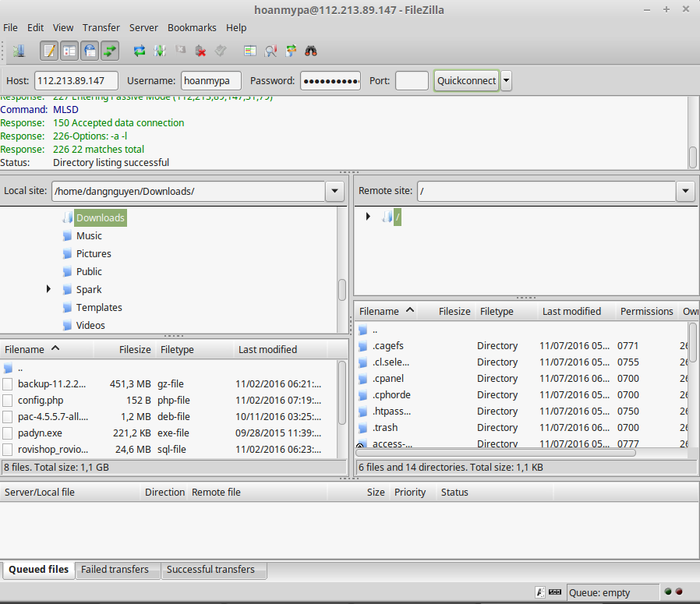Click the Direction column header in queue
The width and height of the screenshot is (700, 604).
coord(164,493)
